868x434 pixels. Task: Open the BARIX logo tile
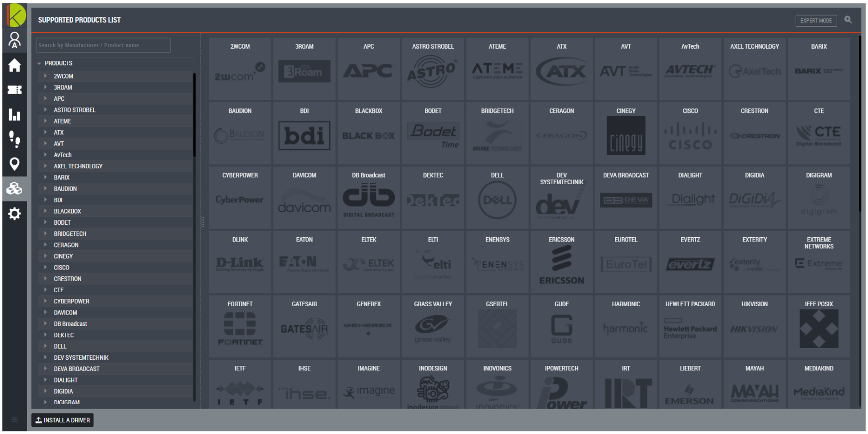819,69
